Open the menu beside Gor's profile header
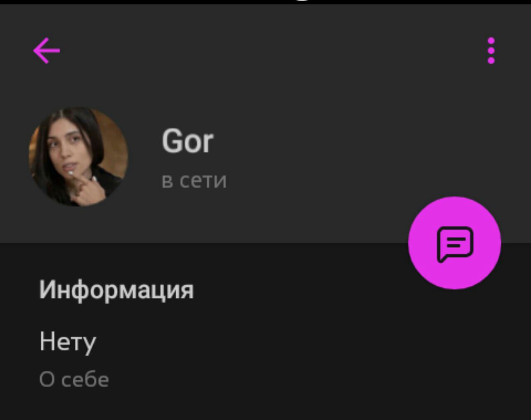 491,51
